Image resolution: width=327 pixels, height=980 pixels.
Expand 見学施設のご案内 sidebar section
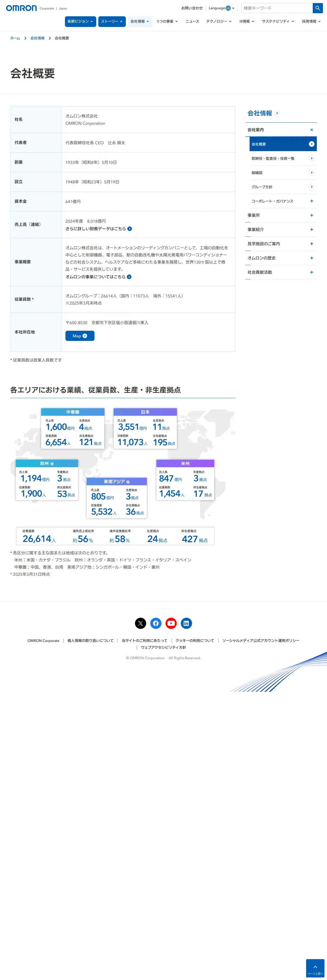[x=311, y=244]
